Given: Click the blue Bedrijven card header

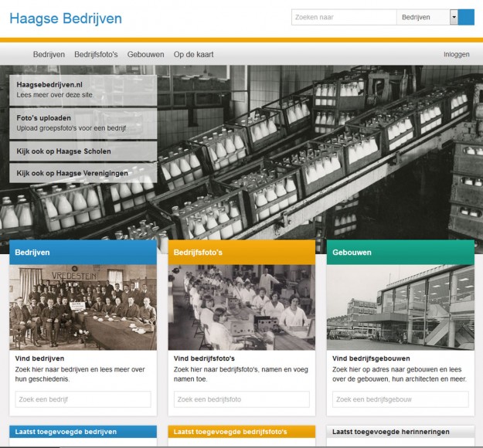Looking at the screenshot, I should click(83, 253).
